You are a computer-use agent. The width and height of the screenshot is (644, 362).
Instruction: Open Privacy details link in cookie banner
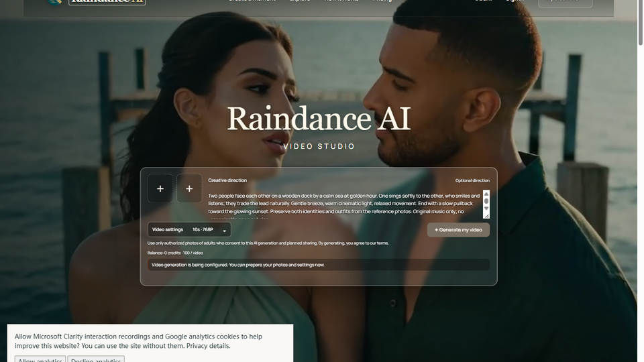(x=208, y=346)
